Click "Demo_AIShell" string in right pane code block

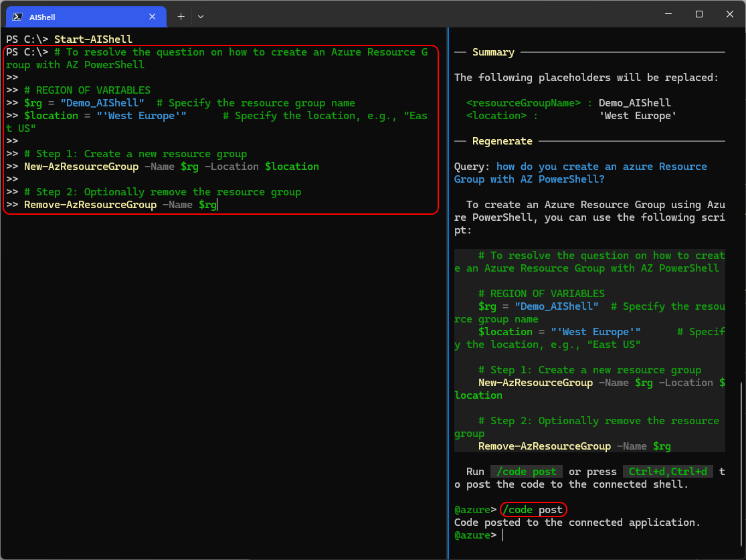click(557, 306)
